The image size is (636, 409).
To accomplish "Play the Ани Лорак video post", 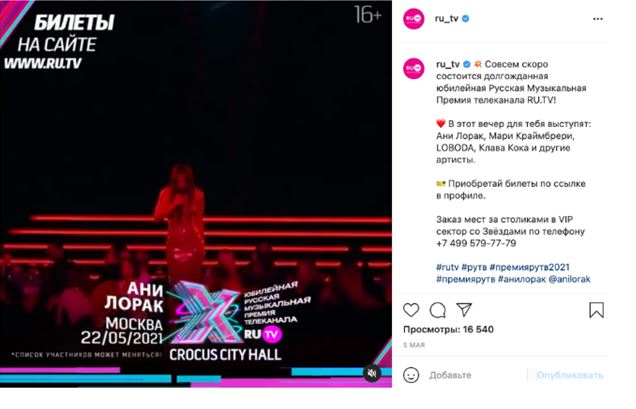I will click(196, 194).
